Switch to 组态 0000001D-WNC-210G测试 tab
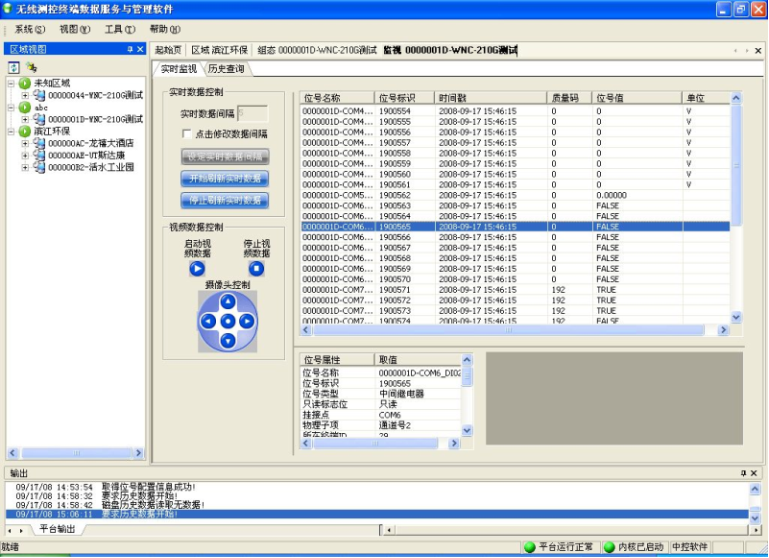This screenshot has height=558, width=769. click(x=317, y=50)
